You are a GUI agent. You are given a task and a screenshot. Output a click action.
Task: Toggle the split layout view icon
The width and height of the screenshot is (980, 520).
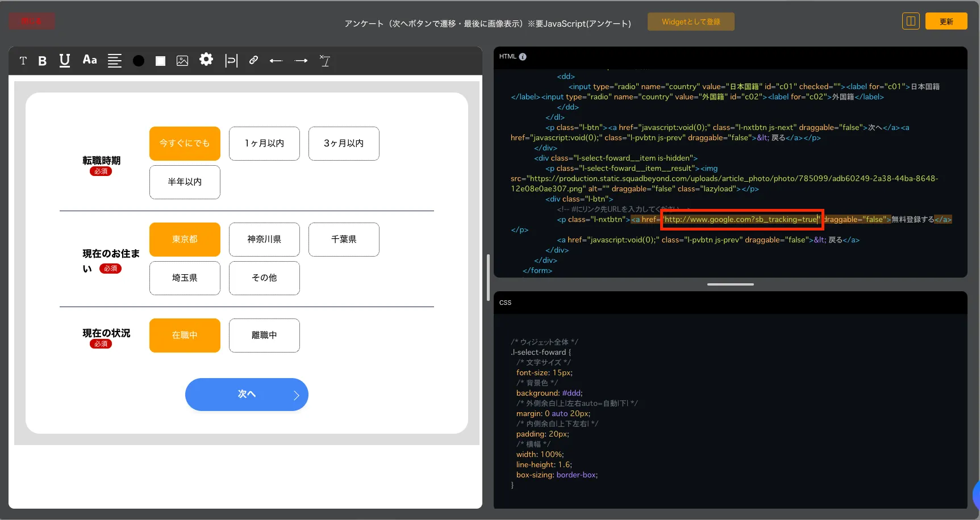click(910, 22)
